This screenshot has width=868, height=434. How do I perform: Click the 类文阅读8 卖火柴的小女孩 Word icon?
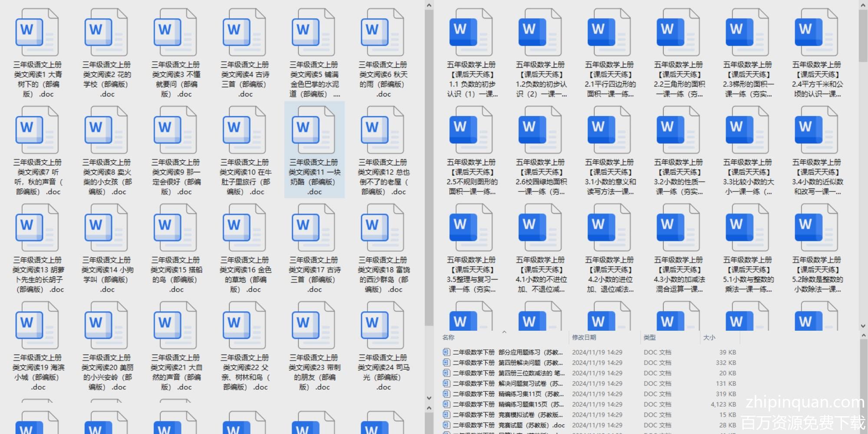click(106, 130)
